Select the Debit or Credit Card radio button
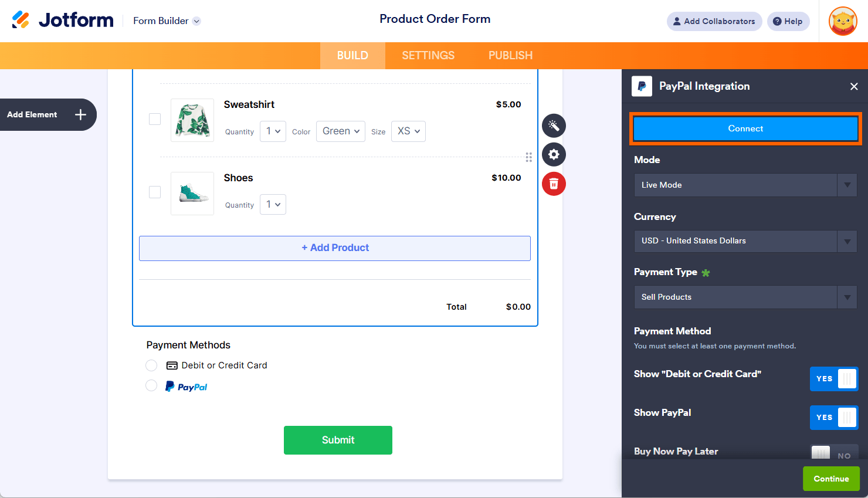This screenshot has height=498, width=868. click(151, 365)
